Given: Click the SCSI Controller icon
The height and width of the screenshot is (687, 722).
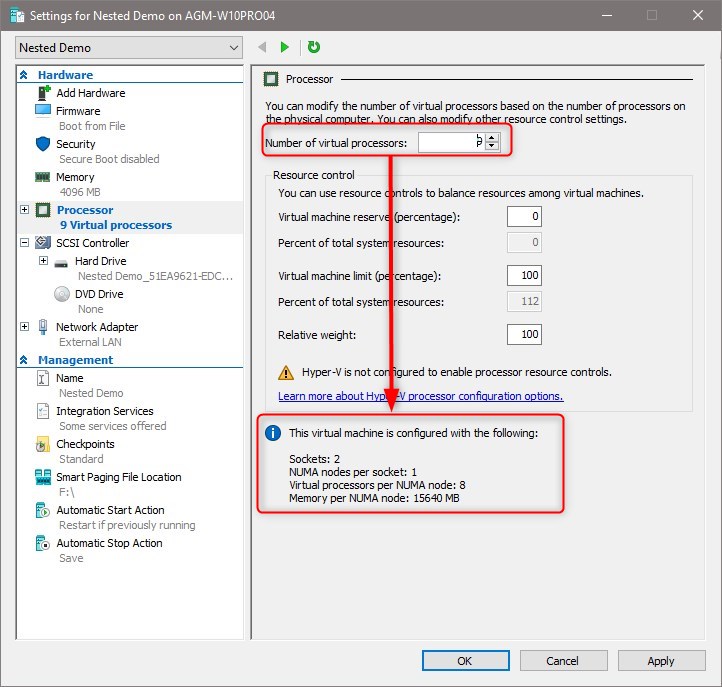Looking at the screenshot, I should pos(43,242).
